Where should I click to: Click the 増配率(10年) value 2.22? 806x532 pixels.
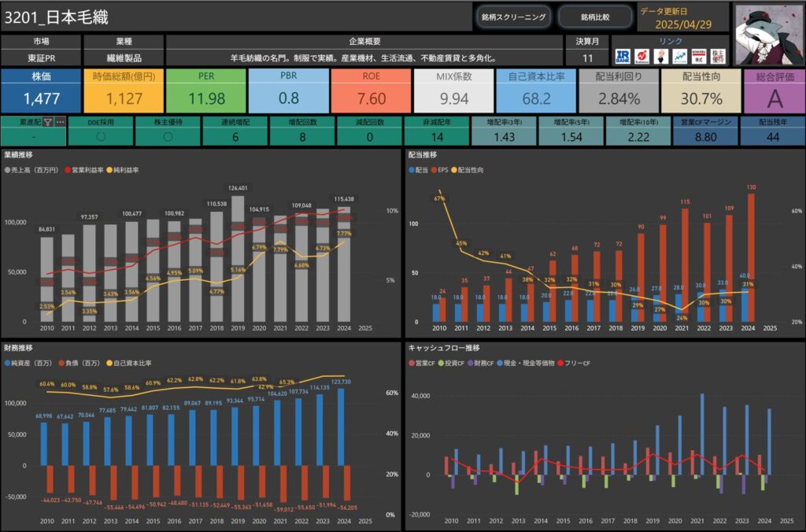638,137
